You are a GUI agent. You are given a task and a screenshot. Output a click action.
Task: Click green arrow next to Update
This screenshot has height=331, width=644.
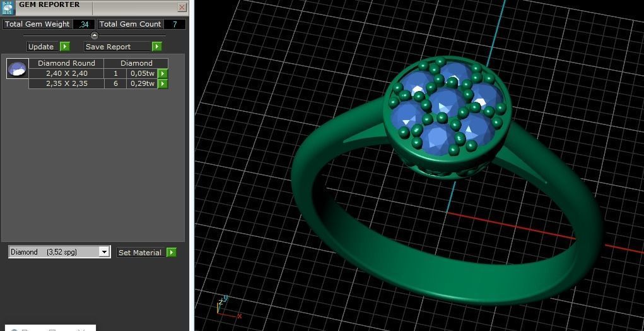[x=65, y=47]
